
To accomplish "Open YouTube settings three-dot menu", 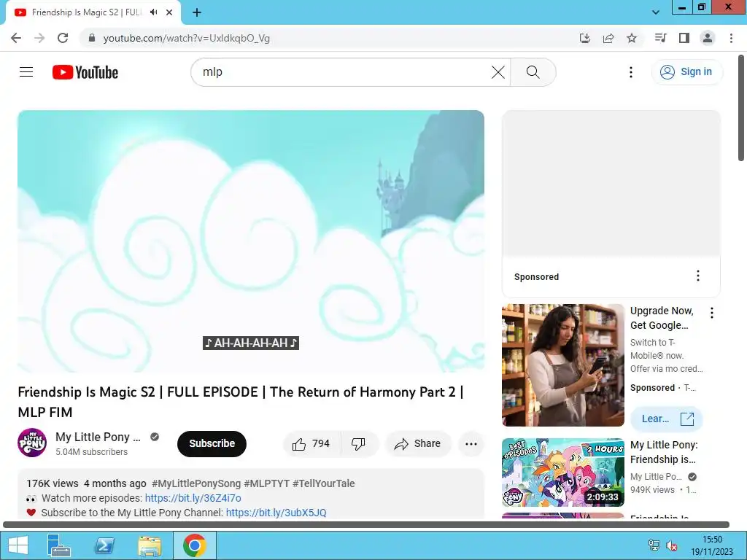I will 631,72.
